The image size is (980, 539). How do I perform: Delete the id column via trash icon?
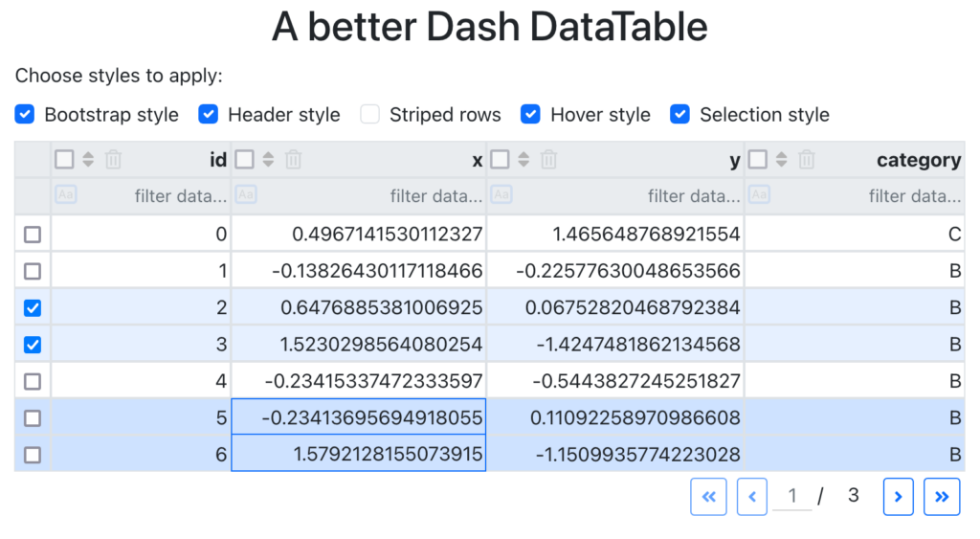113,160
